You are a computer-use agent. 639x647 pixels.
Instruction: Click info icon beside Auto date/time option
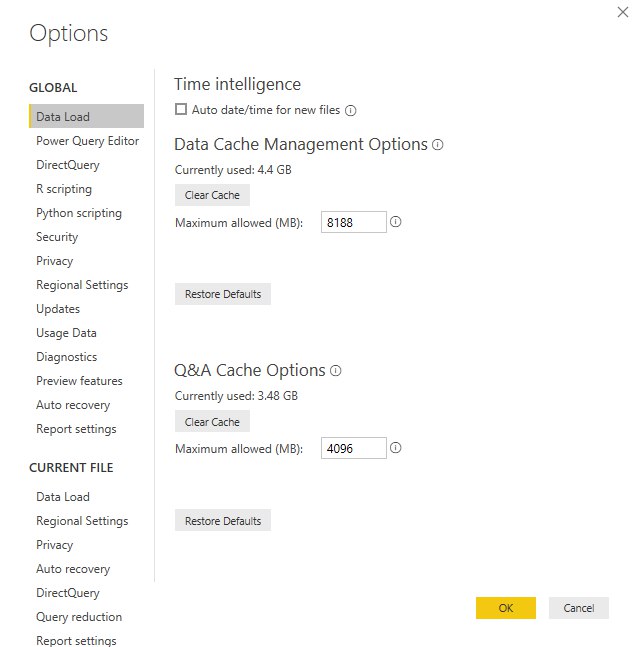350,111
